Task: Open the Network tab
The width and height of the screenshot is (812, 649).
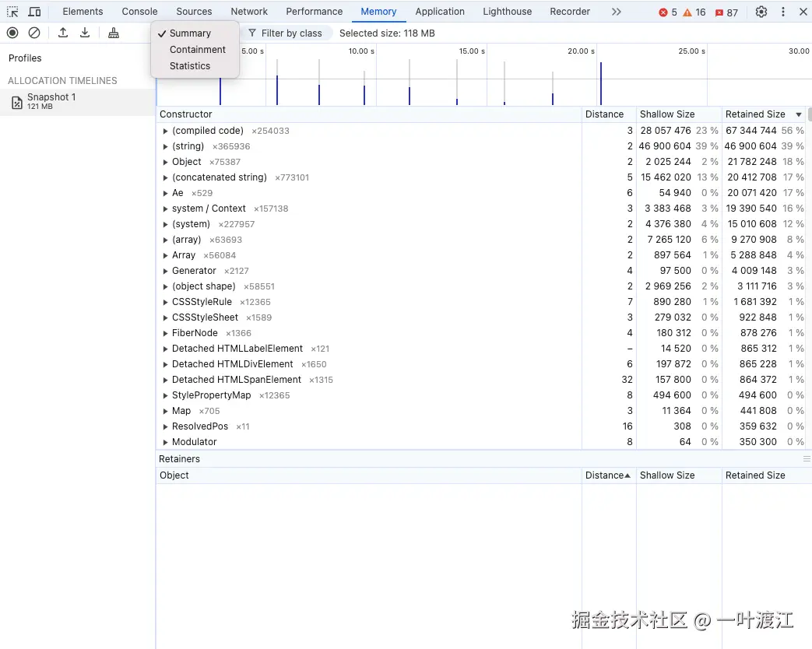Action: point(249,12)
